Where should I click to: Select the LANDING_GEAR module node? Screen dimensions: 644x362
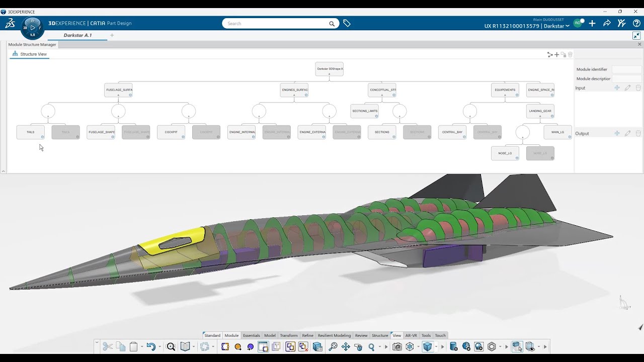coord(540,111)
